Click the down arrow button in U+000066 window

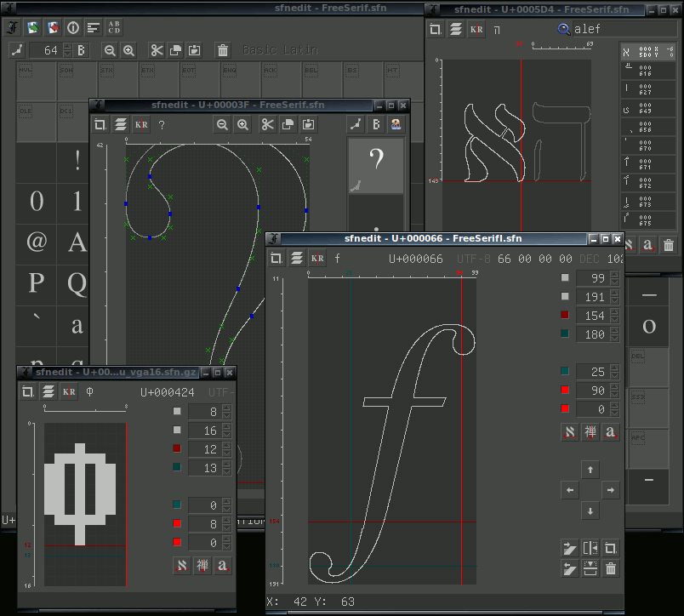pyautogui.click(x=590, y=510)
